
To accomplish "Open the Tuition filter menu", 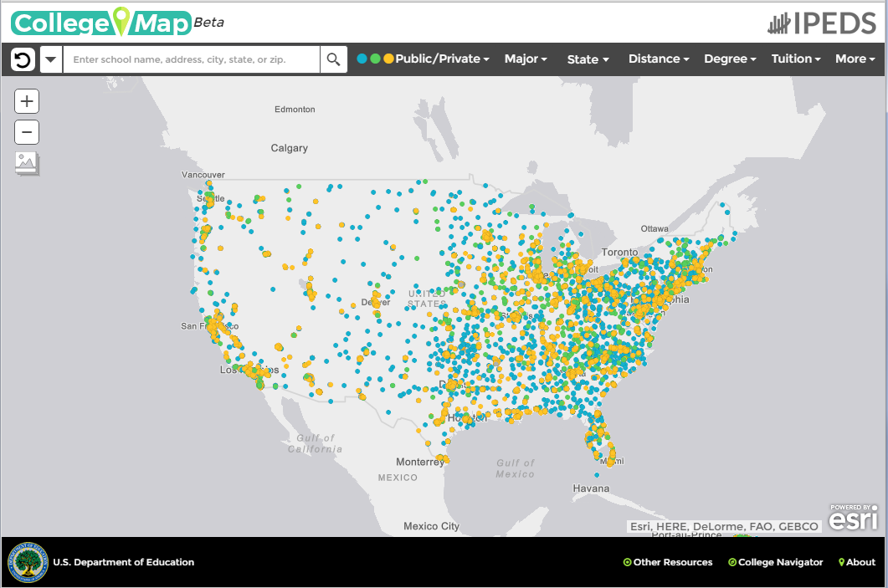I will pyautogui.click(x=796, y=59).
